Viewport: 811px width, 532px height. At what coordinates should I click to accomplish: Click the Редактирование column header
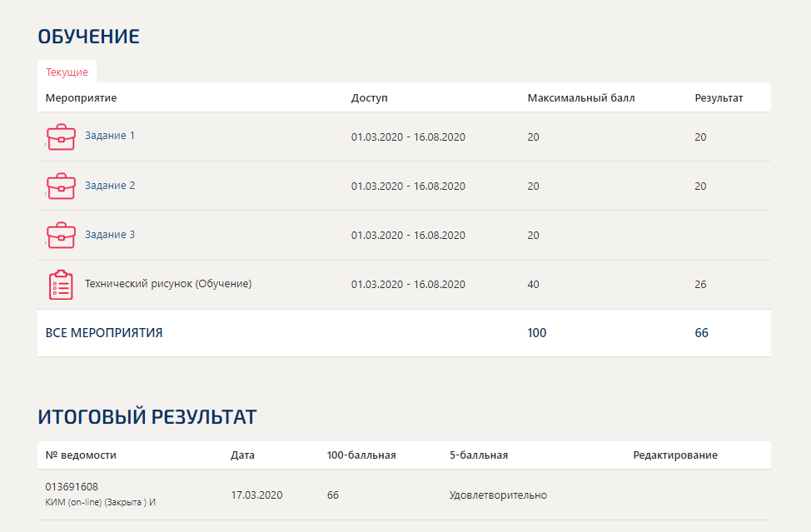(675, 455)
